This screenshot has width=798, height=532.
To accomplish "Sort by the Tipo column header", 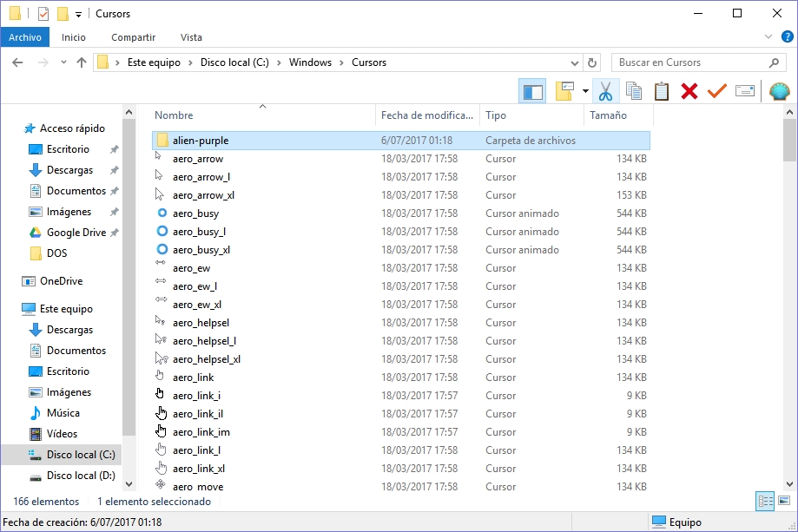I will click(x=531, y=115).
